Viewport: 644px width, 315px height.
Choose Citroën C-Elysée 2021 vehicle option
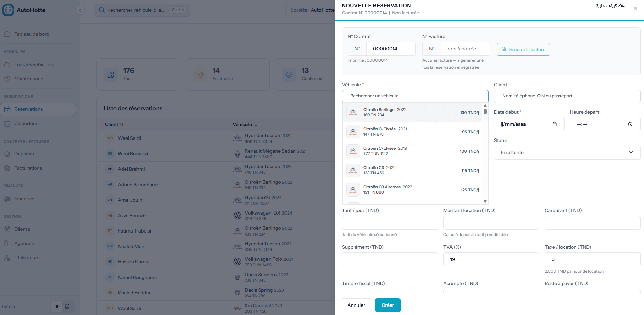(412, 132)
